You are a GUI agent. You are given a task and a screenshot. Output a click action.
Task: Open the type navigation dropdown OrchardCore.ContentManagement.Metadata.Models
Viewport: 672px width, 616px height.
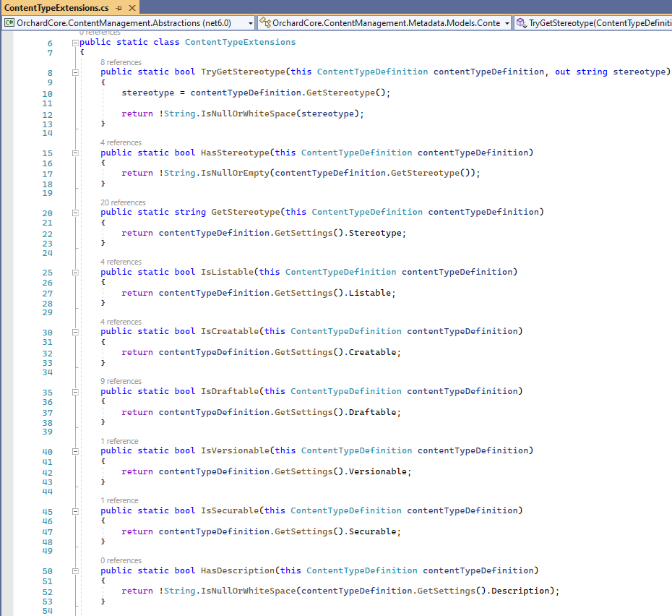pos(384,22)
